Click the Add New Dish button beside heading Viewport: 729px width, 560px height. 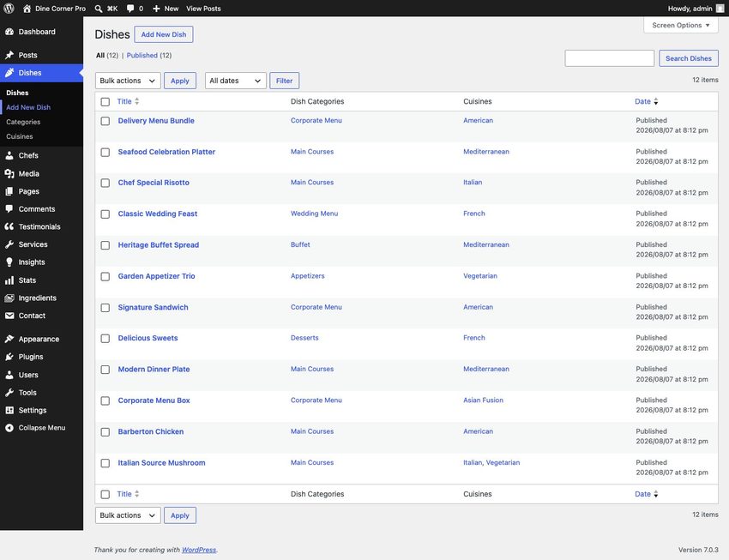click(164, 34)
